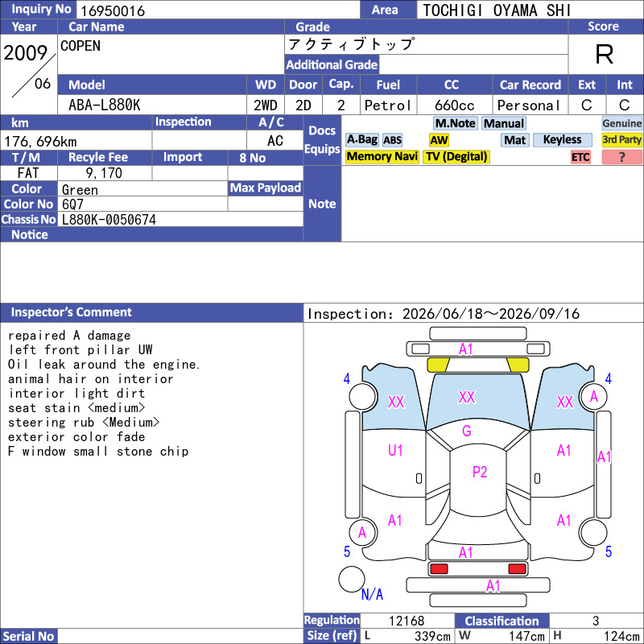644x644 pixels.
Task: Click the chassis number L880K-0050674
Action: click(x=109, y=220)
